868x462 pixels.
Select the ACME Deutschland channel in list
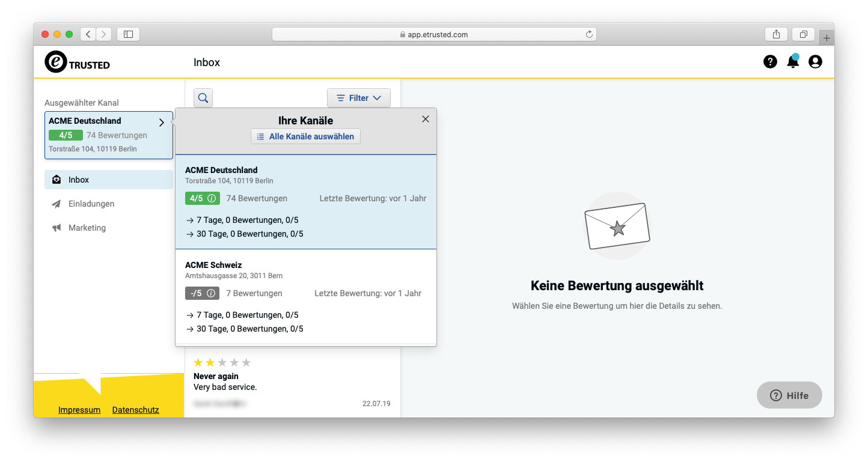tap(306, 202)
